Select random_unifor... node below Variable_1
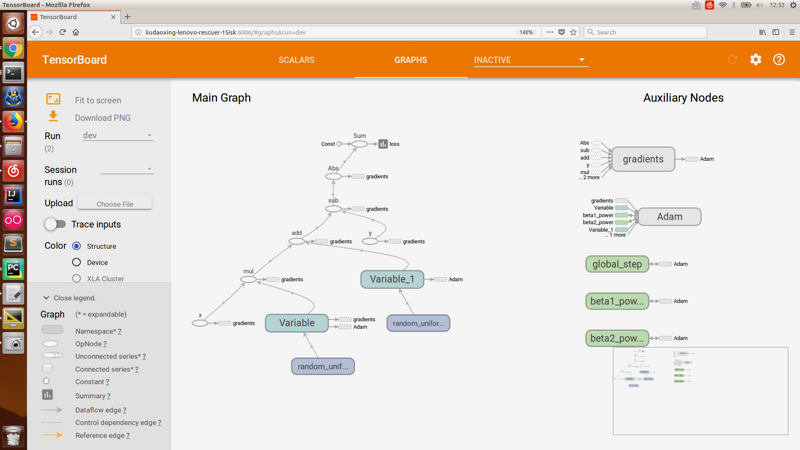The image size is (800, 450). (x=418, y=323)
